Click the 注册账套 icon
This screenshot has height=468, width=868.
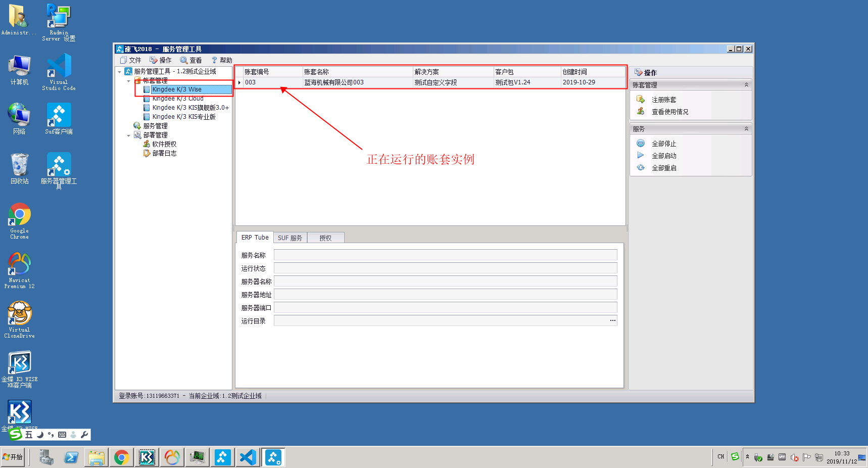click(x=641, y=99)
